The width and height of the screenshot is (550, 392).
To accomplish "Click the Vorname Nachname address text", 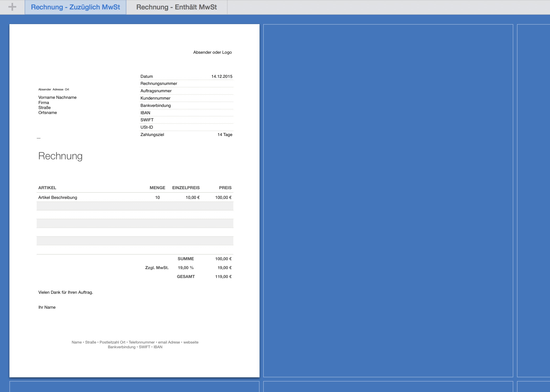I will coord(57,97).
